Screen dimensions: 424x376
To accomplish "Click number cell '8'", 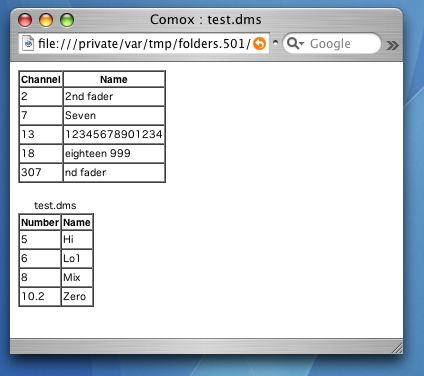I will click(40, 277).
